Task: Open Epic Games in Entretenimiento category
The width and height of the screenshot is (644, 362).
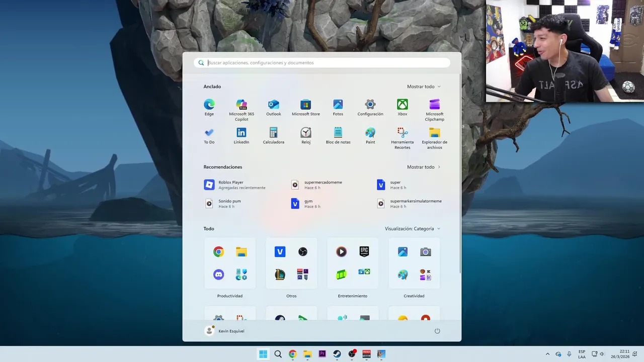Action: click(364, 252)
